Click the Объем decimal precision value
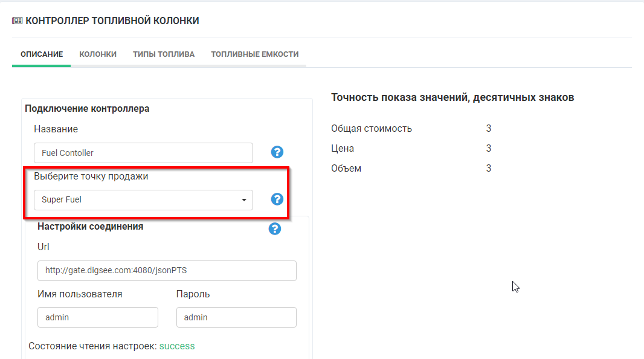 (488, 168)
